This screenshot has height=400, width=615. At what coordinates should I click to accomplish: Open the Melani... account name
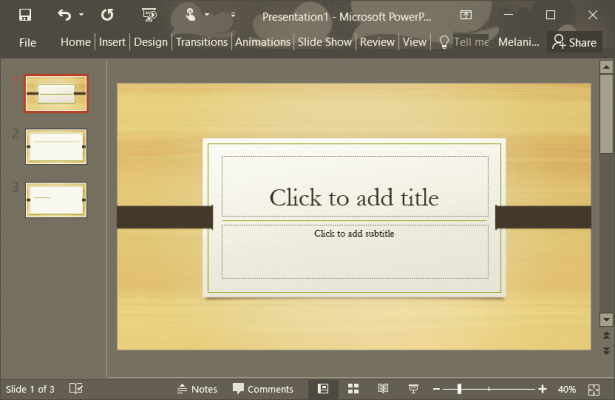[519, 42]
